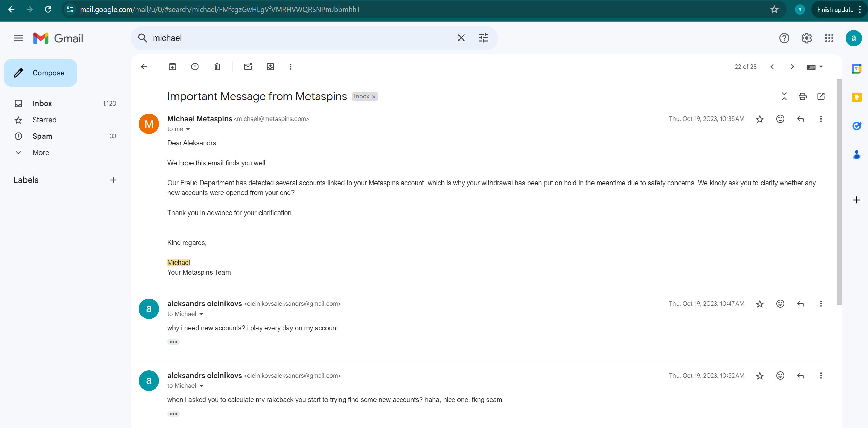Open more options for 10:52 AM message

tap(821, 376)
